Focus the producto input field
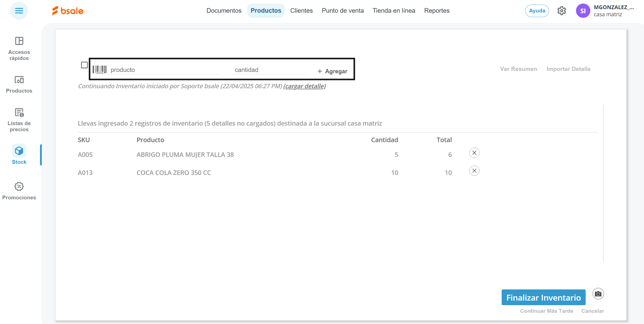 point(164,70)
